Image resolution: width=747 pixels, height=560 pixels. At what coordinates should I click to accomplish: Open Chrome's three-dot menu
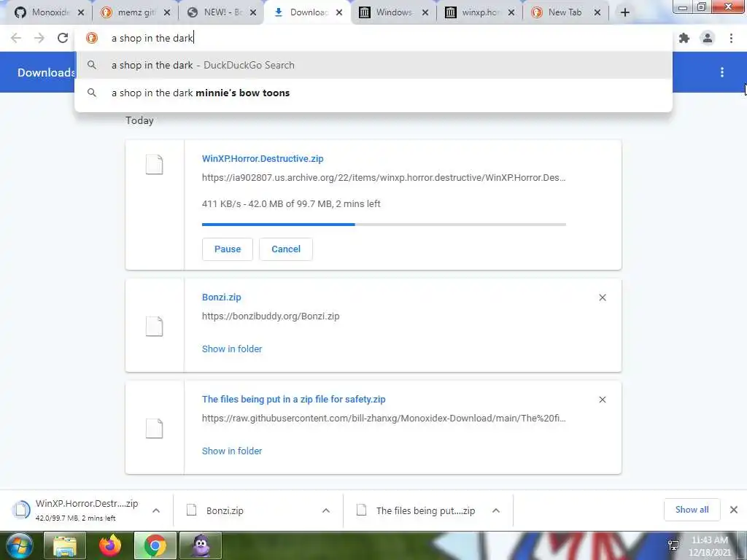tap(731, 38)
